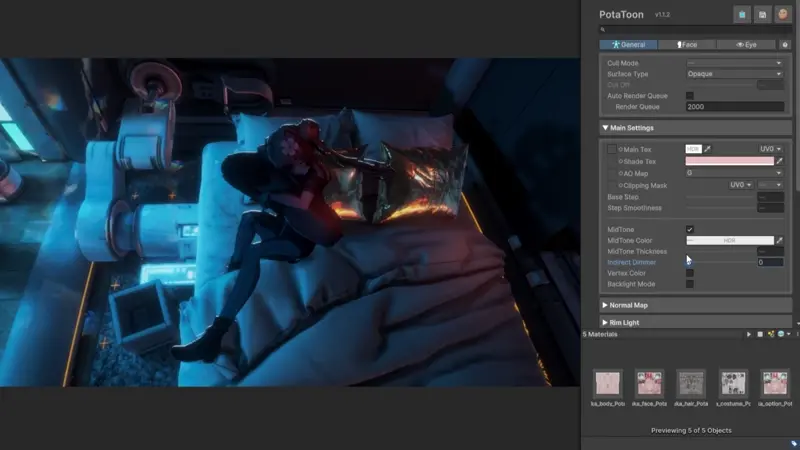Screen dimensions: 800x450
Task: Select the costume material thumbnail
Action: [733, 384]
